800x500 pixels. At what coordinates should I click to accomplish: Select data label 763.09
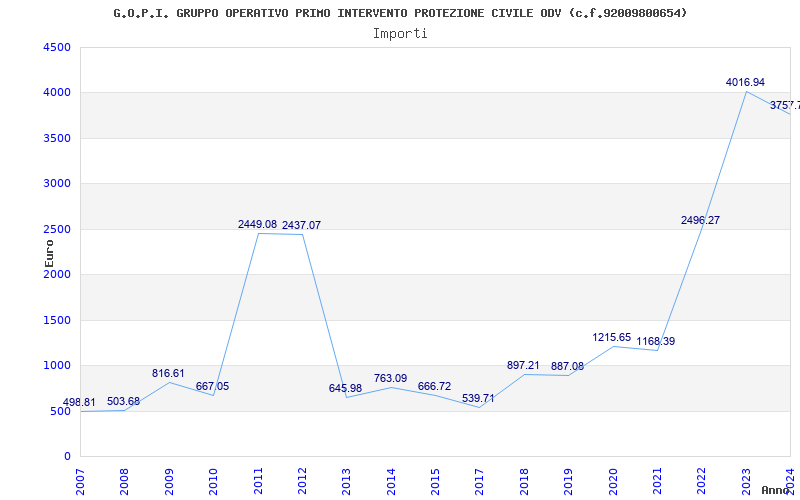point(390,378)
